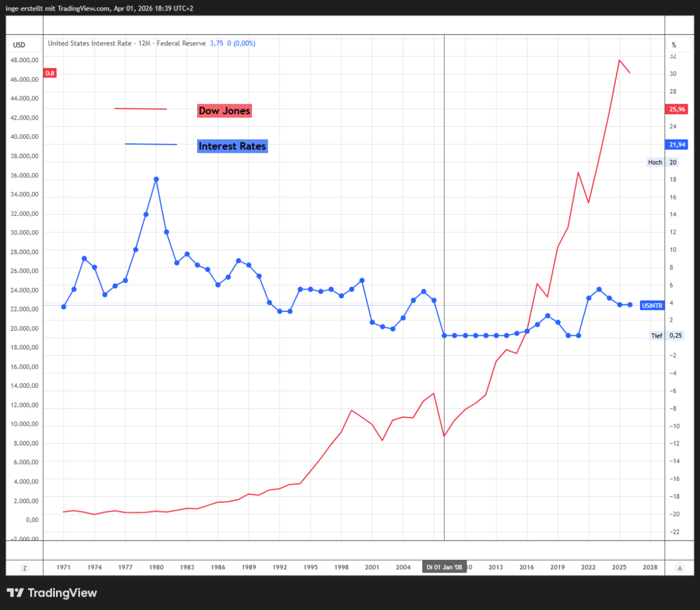Image resolution: width=700 pixels, height=610 pixels.
Task: Click the blue 21,94 value label
Action: [677, 145]
